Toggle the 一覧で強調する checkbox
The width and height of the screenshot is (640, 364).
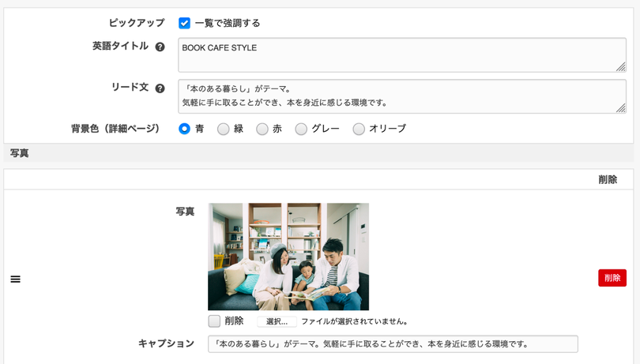184,23
